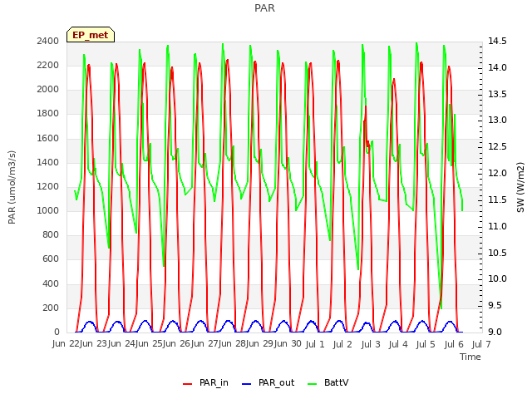532x399 pixels.
Task: Click the Jun 28 x-axis tick label
Action: tap(233, 343)
